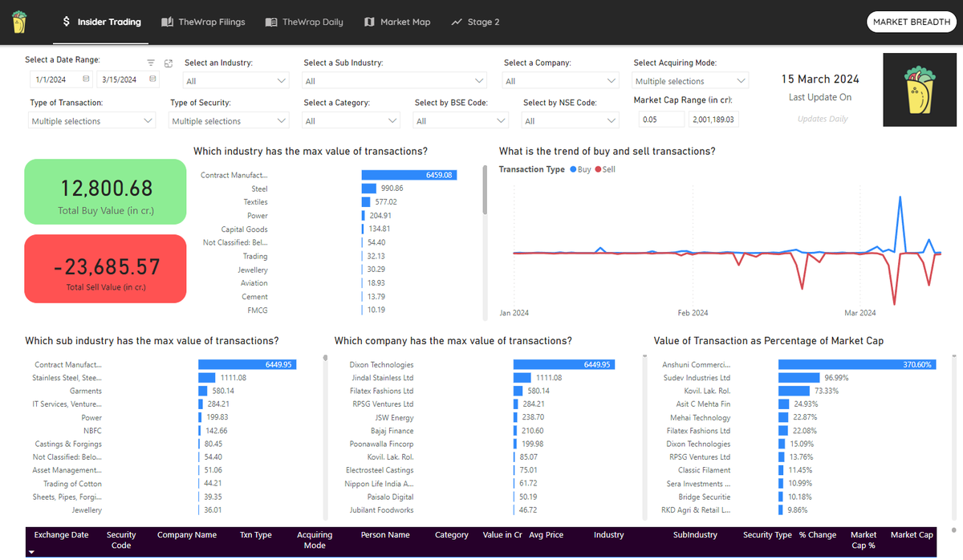
Task: Click the red Sell legend marker
Action: click(598, 170)
